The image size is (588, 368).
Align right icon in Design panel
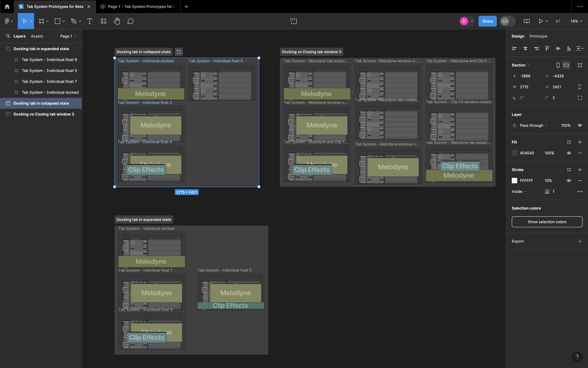coord(536,49)
